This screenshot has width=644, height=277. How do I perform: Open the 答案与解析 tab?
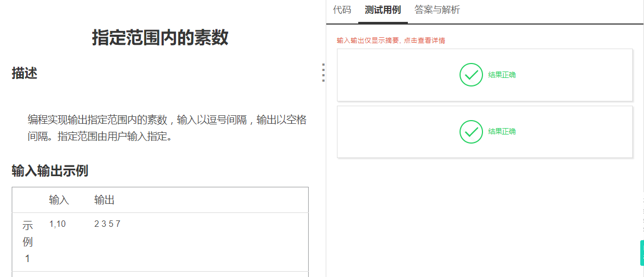pos(437,10)
